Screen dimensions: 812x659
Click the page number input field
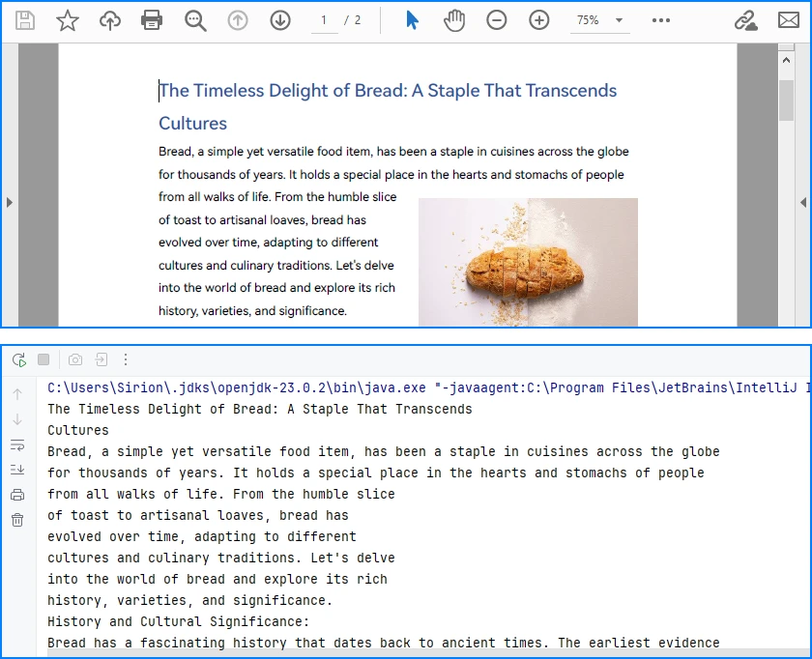pos(324,19)
